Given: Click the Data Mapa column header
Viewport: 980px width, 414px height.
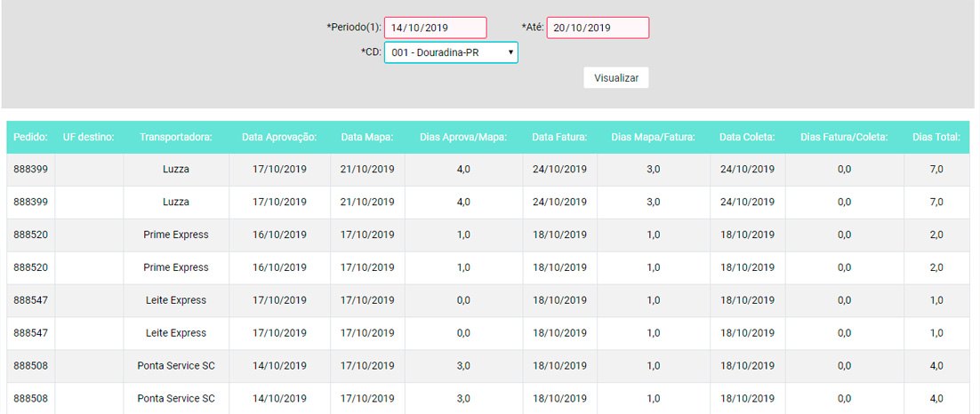Looking at the screenshot, I should tap(367, 138).
